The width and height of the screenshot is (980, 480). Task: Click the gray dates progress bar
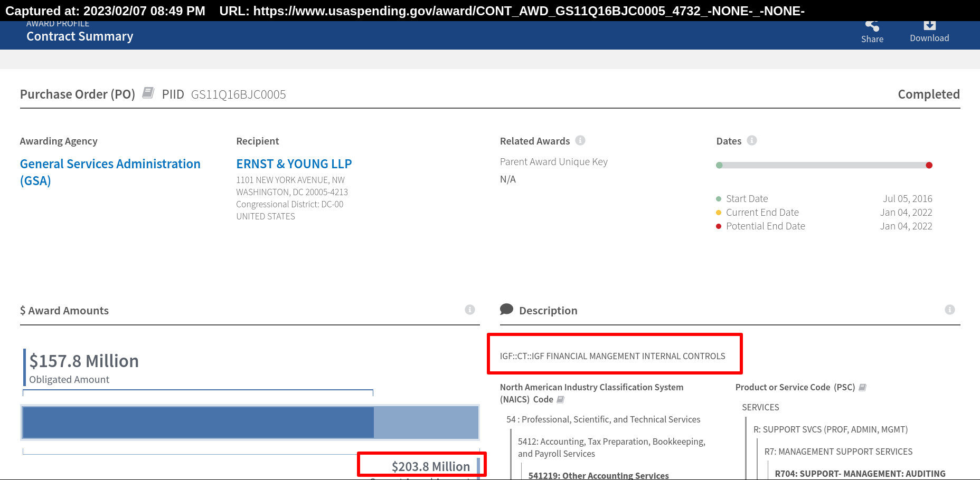click(x=824, y=165)
